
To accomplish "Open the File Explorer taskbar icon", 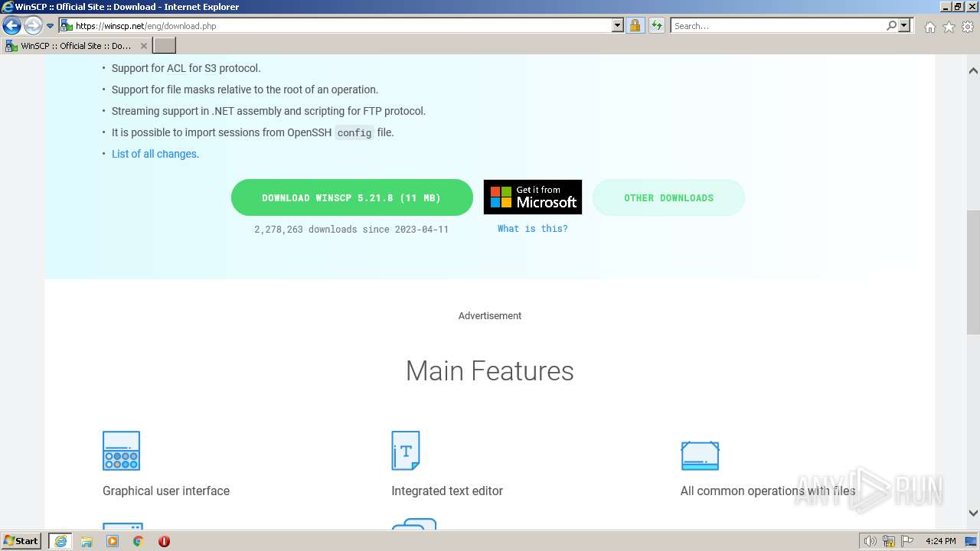I will [x=87, y=541].
